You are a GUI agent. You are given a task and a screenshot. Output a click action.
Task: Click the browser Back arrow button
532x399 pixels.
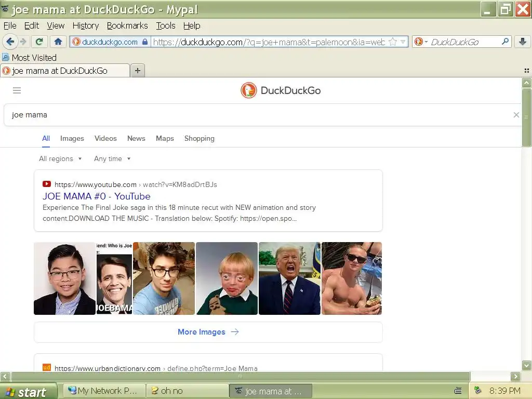(x=10, y=42)
